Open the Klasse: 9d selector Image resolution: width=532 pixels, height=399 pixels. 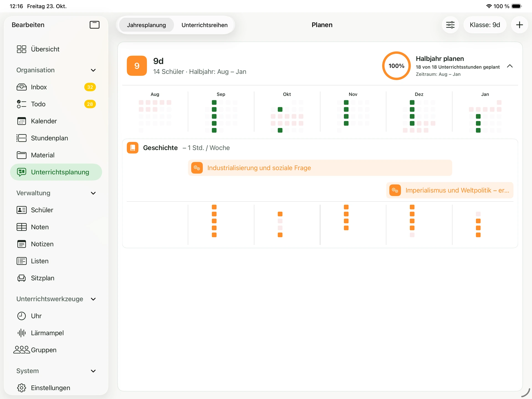pyautogui.click(x=485, y=25)
